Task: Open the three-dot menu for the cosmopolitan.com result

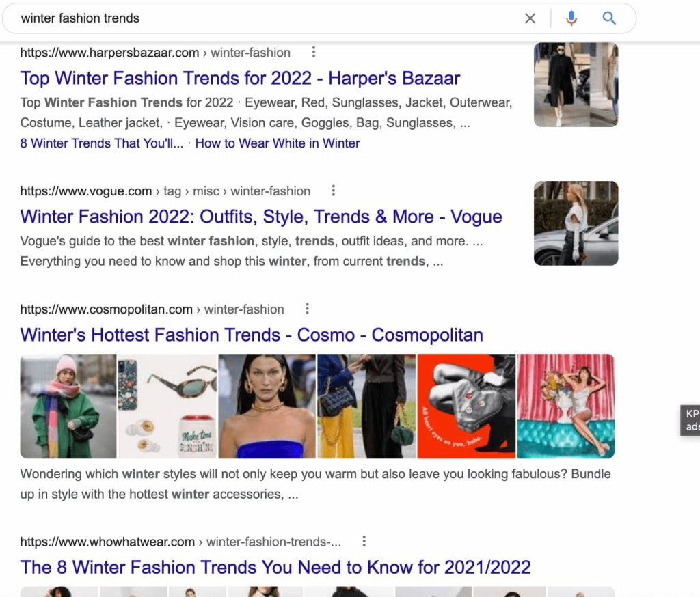Action: point(307,309)
